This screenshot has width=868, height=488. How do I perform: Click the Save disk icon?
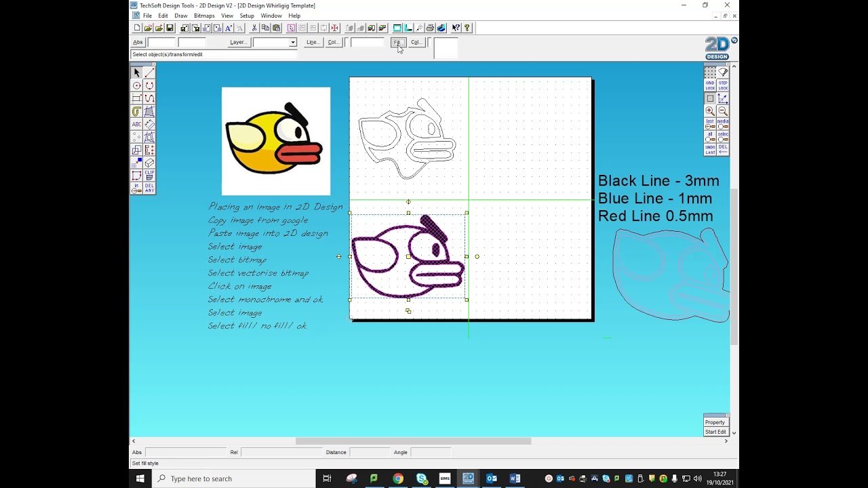[170, 28]
